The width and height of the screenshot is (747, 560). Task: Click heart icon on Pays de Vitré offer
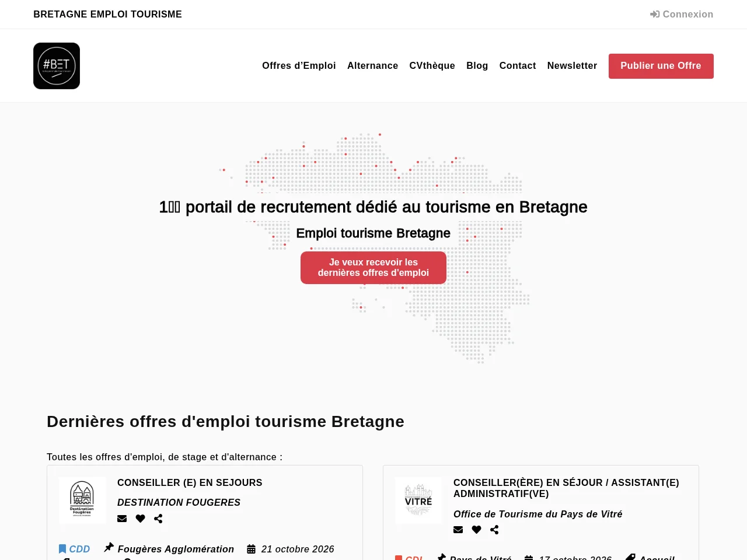(476, 530)
